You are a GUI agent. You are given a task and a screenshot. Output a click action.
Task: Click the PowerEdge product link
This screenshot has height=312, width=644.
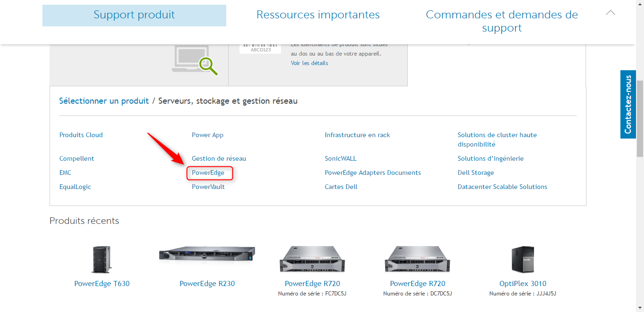[208, 173]
